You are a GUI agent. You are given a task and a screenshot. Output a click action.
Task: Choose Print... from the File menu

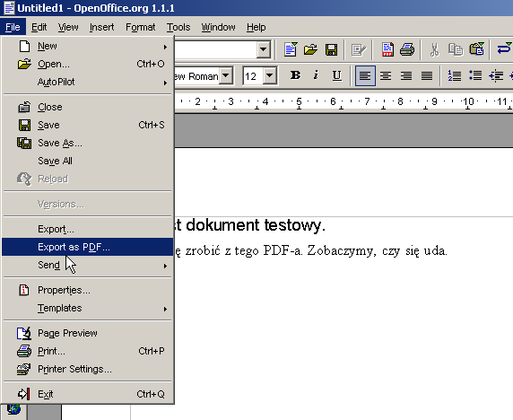tap(87, 351)
